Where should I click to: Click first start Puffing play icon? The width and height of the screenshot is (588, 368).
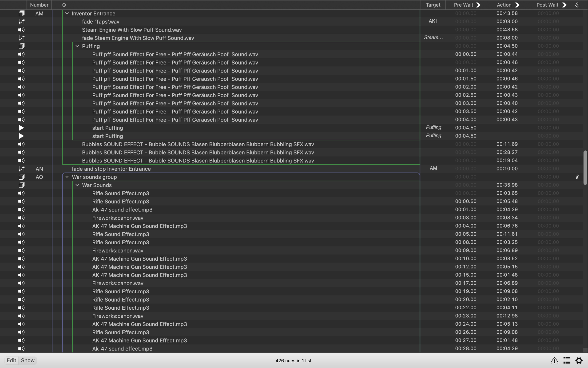(21, 128)
